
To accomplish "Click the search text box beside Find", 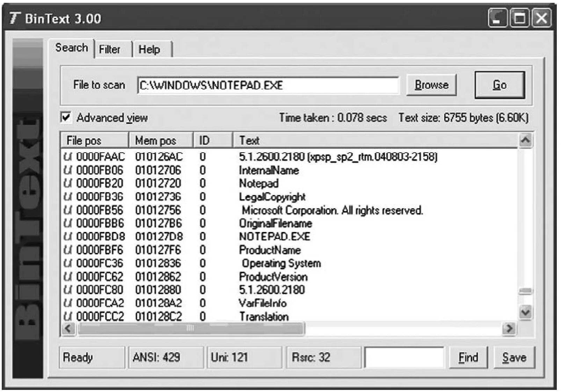I will point(404,357).
